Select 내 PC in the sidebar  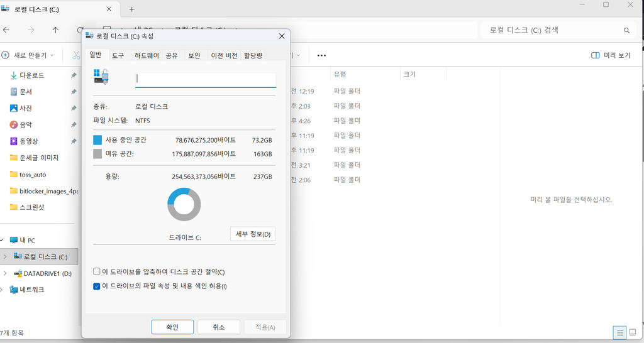(x=23, y=240)
